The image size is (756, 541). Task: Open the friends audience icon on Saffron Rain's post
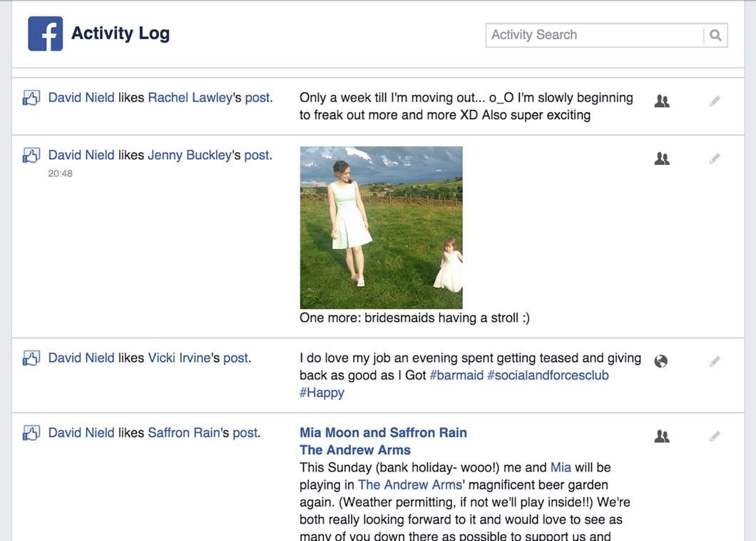coord(662,436)
